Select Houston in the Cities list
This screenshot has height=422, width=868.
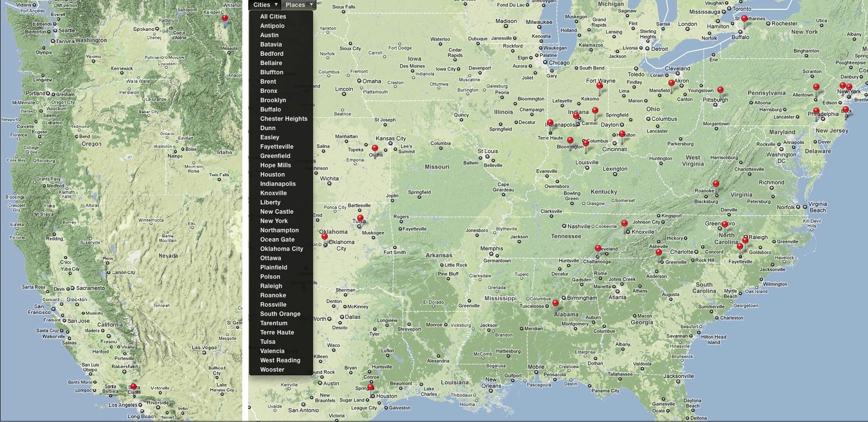[273, 175]
